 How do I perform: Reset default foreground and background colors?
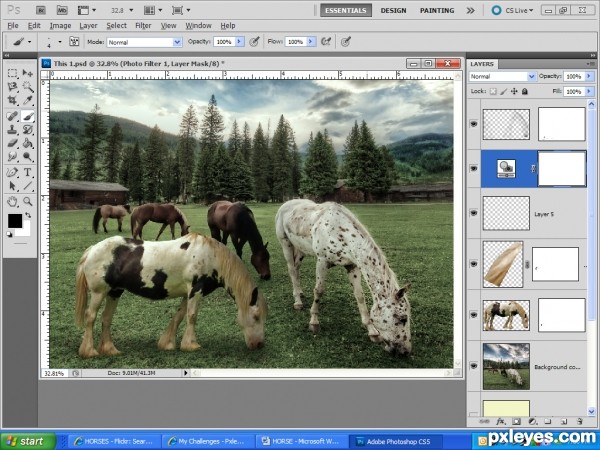coord(10,234)
